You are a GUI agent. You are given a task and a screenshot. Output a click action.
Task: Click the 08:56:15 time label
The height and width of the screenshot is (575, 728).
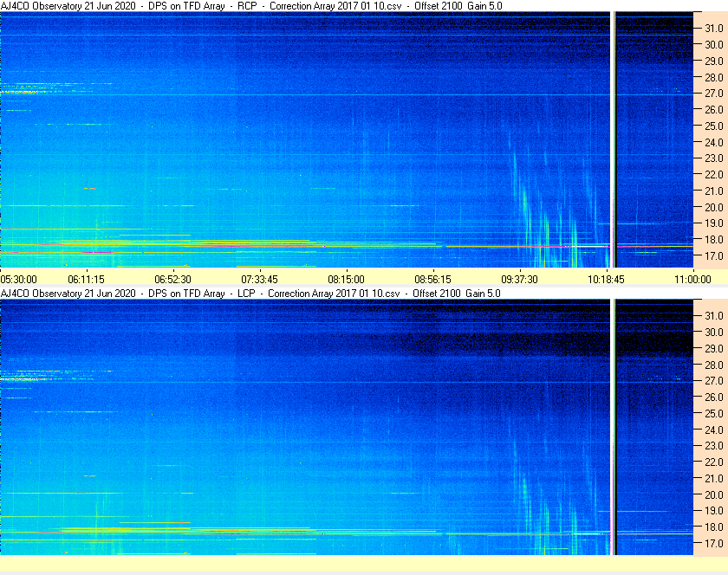[432, 280]
